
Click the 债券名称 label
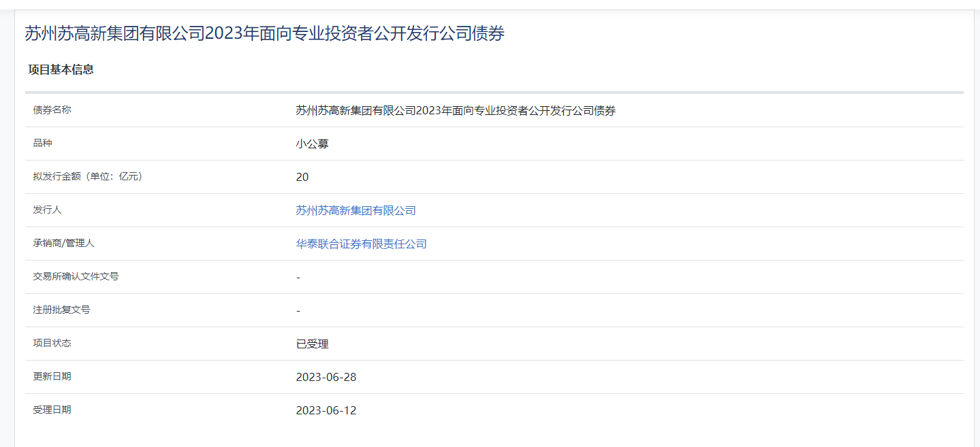tap(52, 110)
